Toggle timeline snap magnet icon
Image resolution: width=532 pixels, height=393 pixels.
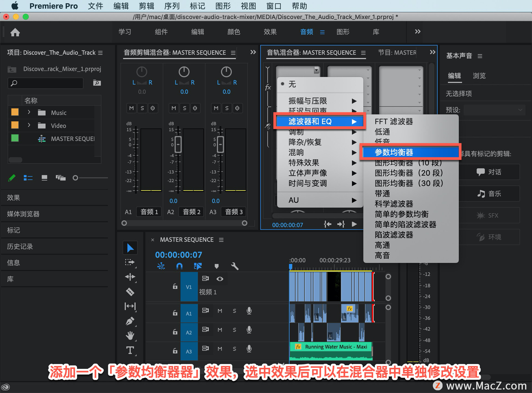point(179,266)
